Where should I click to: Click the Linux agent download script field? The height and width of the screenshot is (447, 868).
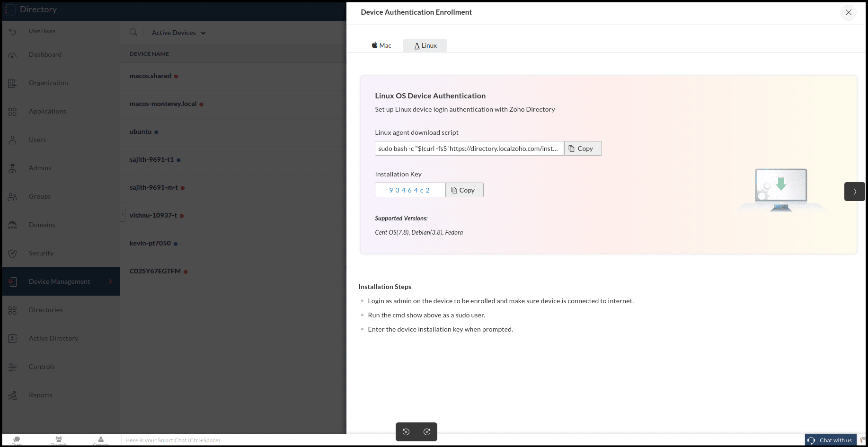click(469, 149)
